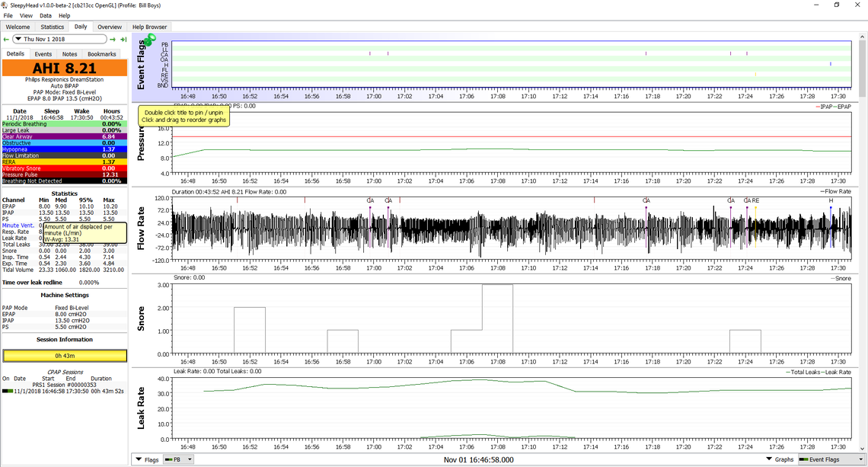
Task: Click the Machine Settings heading
Action: point(64,296)
